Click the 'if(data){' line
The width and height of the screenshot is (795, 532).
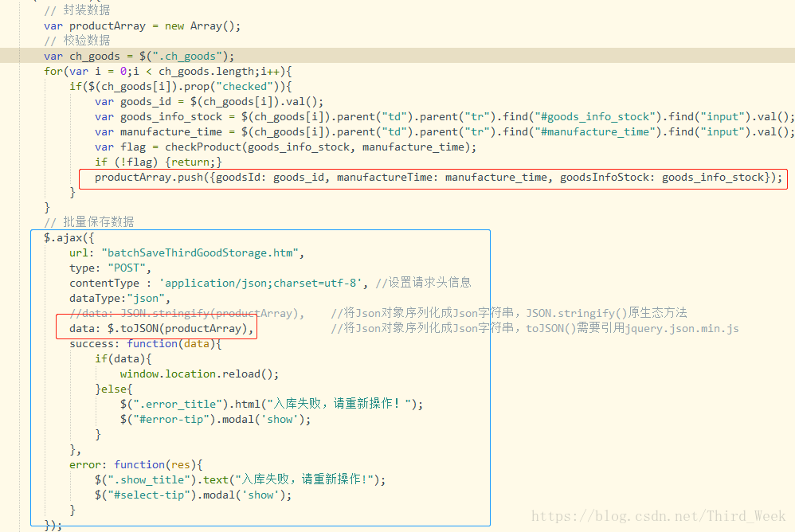(123, 358)
